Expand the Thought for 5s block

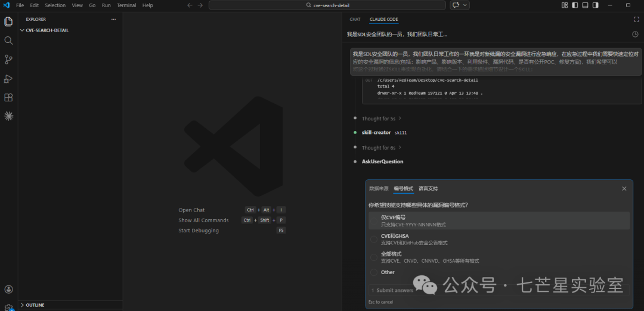click(381, 119)
